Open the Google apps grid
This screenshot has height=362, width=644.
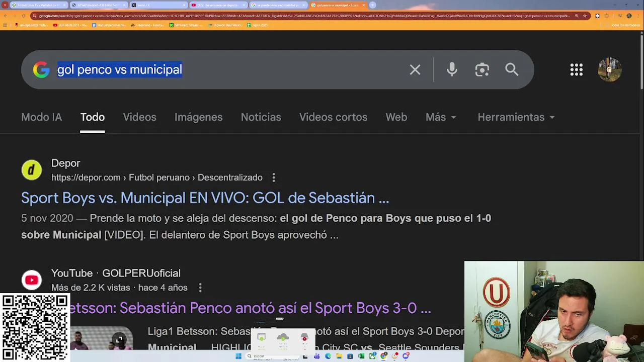[x=577, y=69]
